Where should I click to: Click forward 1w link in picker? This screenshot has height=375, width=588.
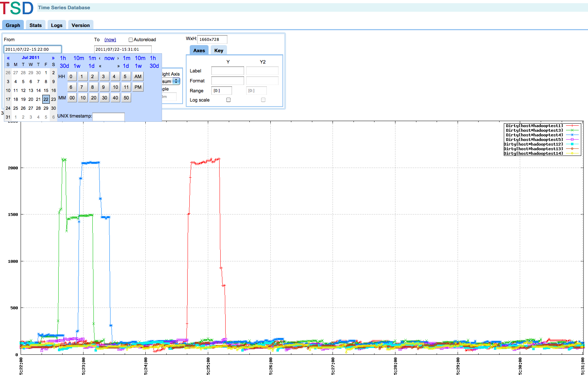pos(138,66)
